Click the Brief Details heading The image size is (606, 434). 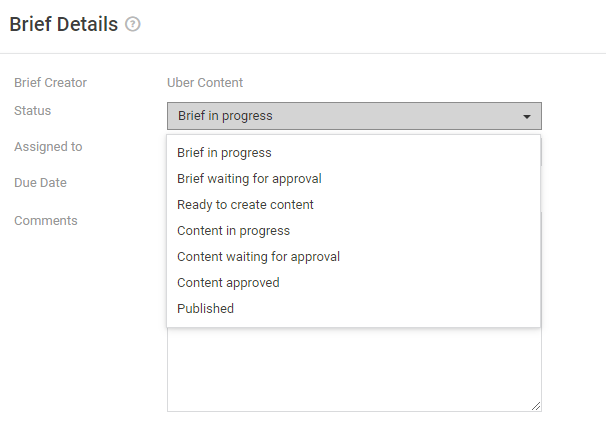(x=64, y=24)
